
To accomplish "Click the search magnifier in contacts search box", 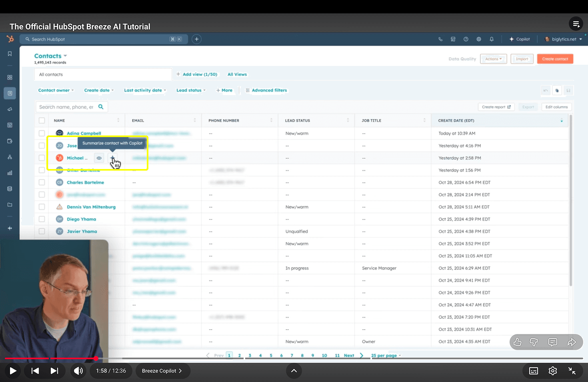I will point(101,107).
